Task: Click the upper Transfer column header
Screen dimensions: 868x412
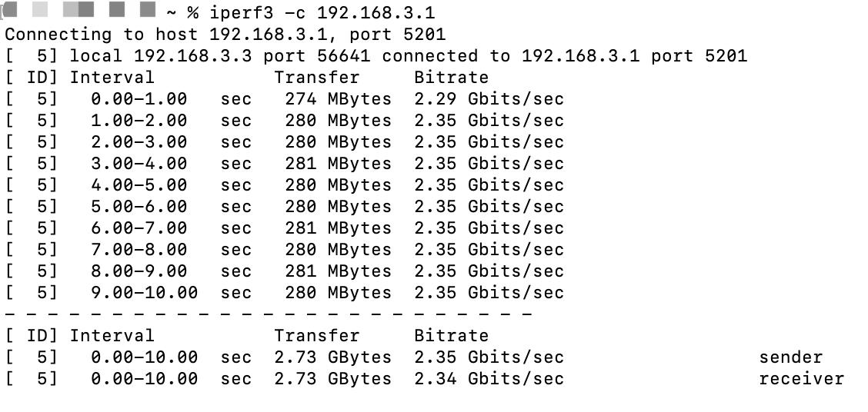Action: pyautogui.click(x=316, y=78)
